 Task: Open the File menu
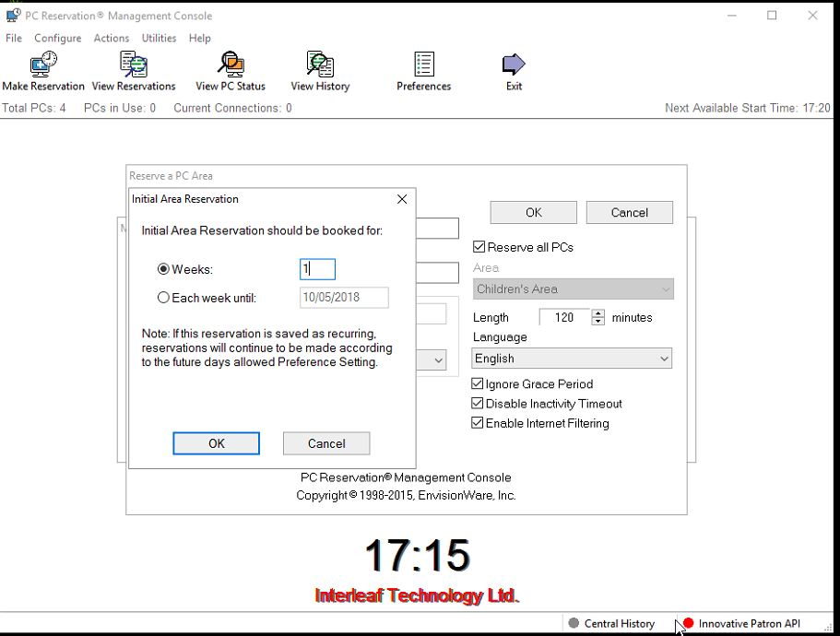tap(14, 38)
